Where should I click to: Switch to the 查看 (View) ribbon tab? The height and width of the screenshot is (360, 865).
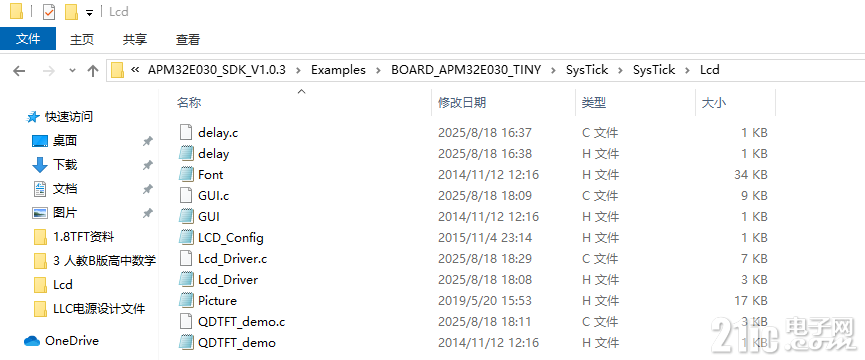coord(188,39)
